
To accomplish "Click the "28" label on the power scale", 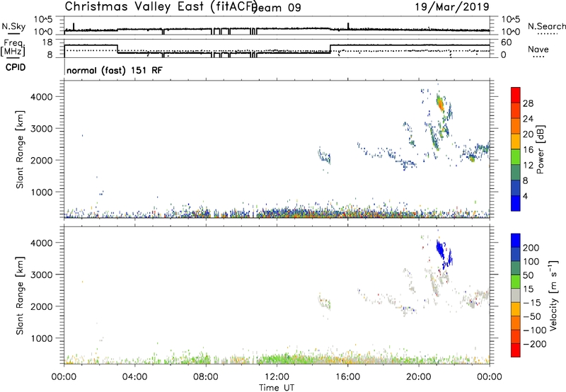I will pos(528,103).
